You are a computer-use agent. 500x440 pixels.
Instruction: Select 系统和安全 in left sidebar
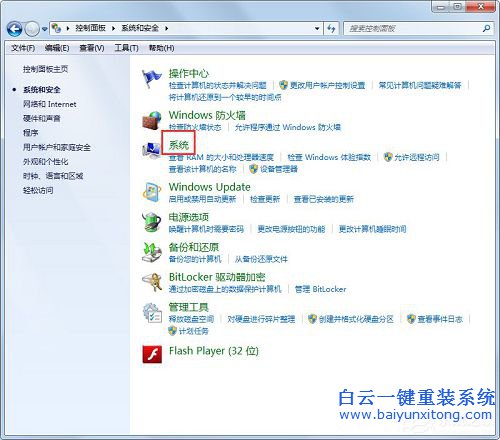(x=42, y=90)
